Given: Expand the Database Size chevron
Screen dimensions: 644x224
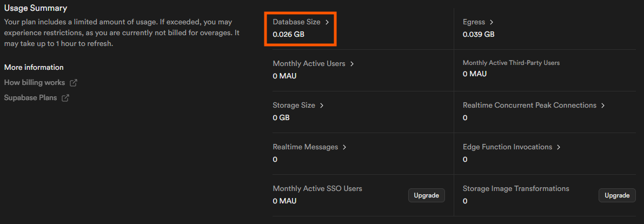Looking at the screenshot, I should [x=327, y=22].
